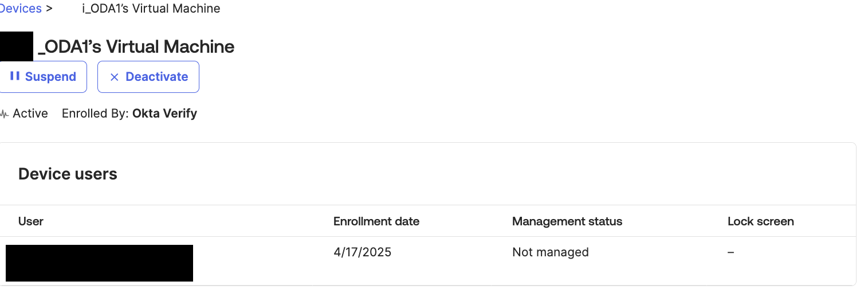Click the Lock screen column header
Image resolution: width=868 pixels, height=289 pixels.
(760, 221)
